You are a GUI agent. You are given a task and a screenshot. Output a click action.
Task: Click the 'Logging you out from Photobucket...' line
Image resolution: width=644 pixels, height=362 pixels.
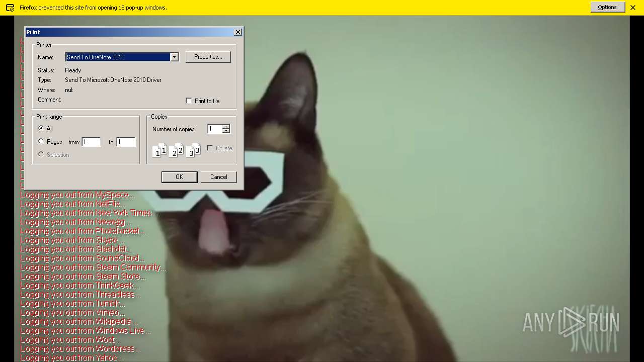(x=83, y=231)
